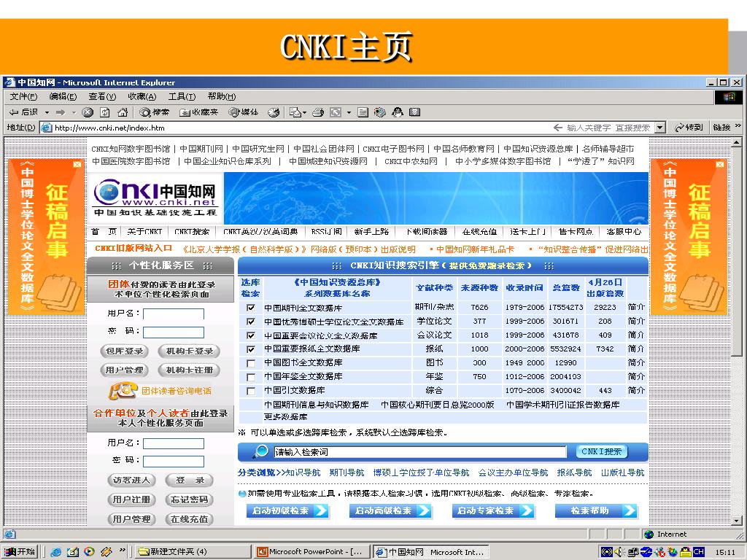
Task: Open the 期刊导航 link
Action: [x=347, y=472]
